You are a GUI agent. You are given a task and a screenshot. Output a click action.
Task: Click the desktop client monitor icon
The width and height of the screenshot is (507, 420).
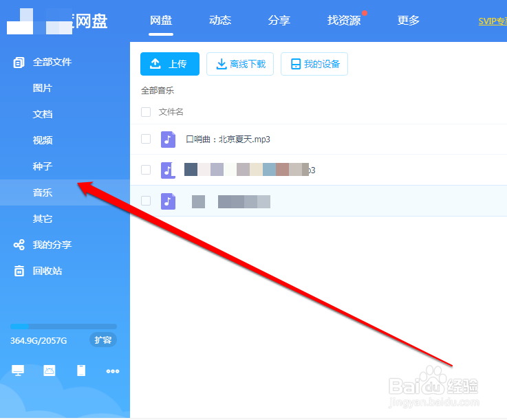(18, 371)
